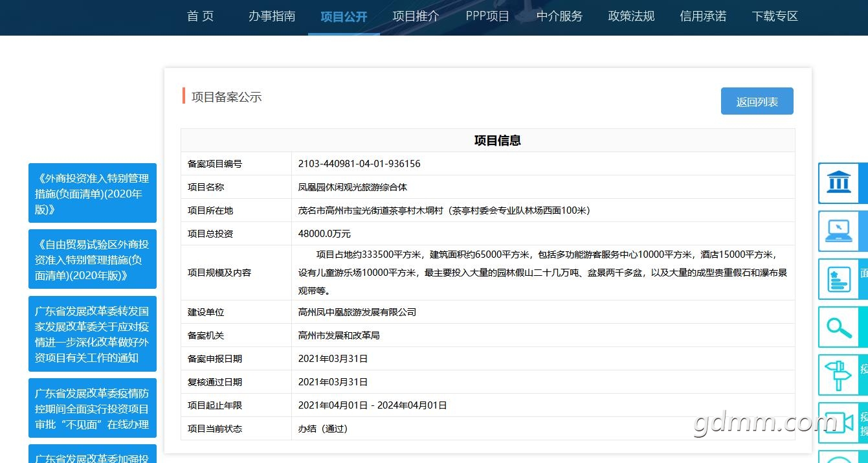Screen dimensions: 868x463
Task: Open 疫情防控期间“不见面”在线办理 link
Action: [93, 409]
